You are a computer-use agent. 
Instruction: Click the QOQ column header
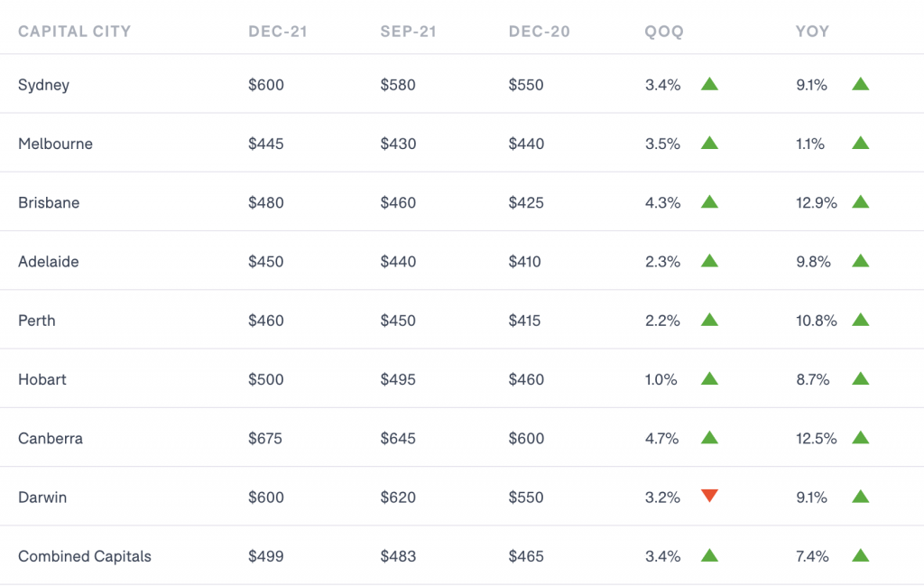point(664,32)
